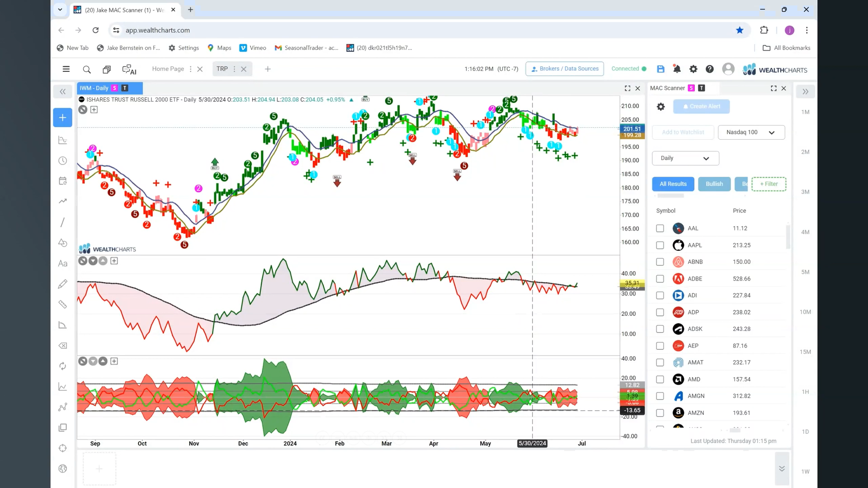The image size is (868, 488).
Task: Click the Brokers / Data Sources button
Action: [x=565, y=69]
